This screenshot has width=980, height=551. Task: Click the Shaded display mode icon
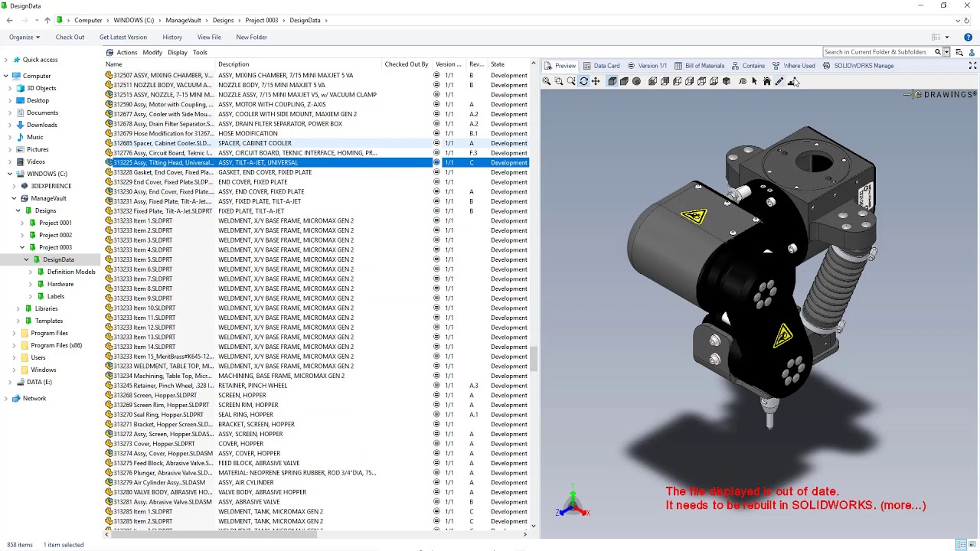tap(624, 81)
